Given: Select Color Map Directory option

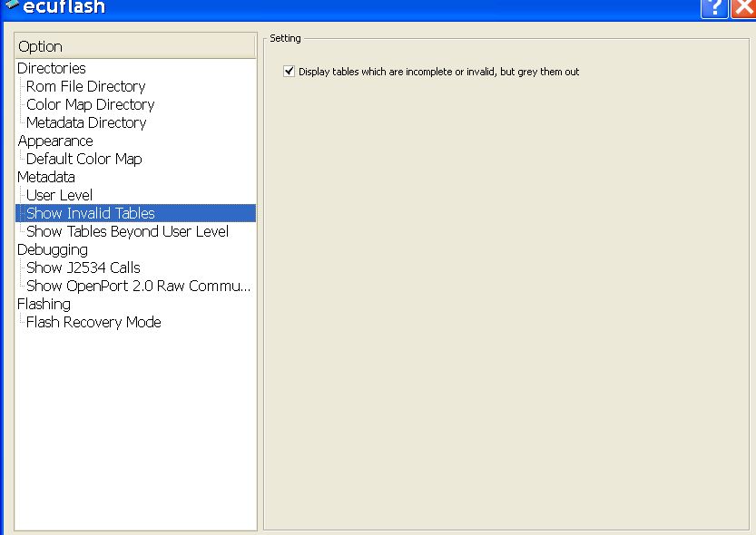Looking at the screenshot, I should click(90, 104).
